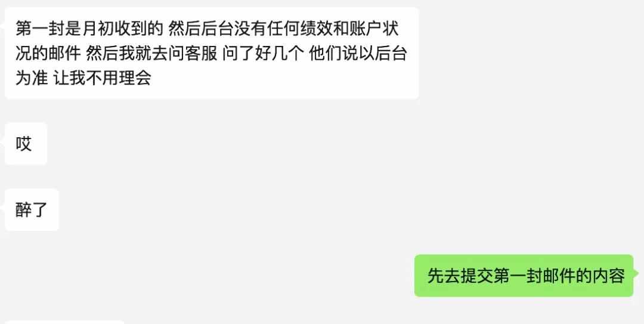Click the 哎 message bubble
The height and width of the screenshot is (324, 644).
pos(26,144)
